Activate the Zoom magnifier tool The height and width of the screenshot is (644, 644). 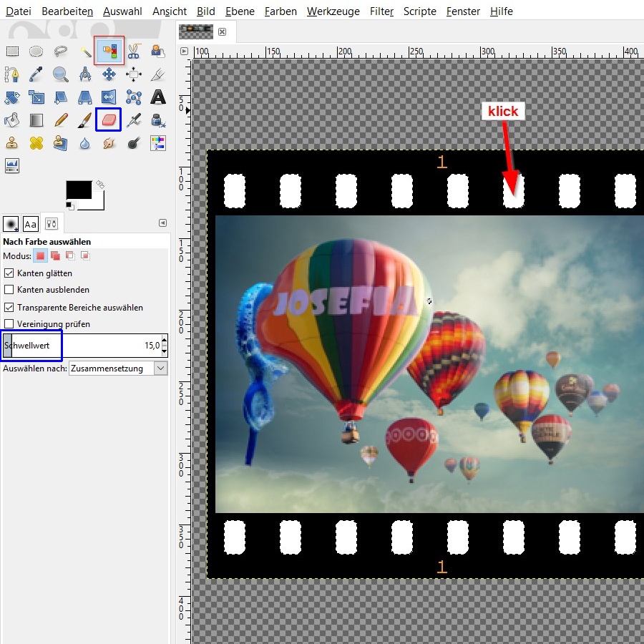(x=61, y=74)
